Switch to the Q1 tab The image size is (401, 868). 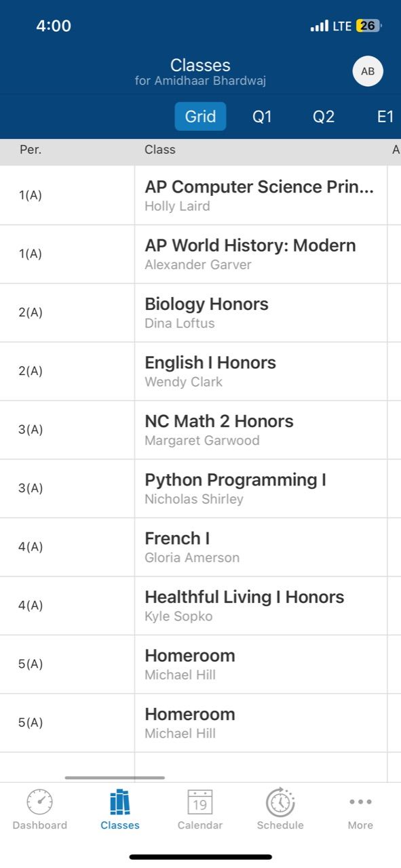point(262,117)
